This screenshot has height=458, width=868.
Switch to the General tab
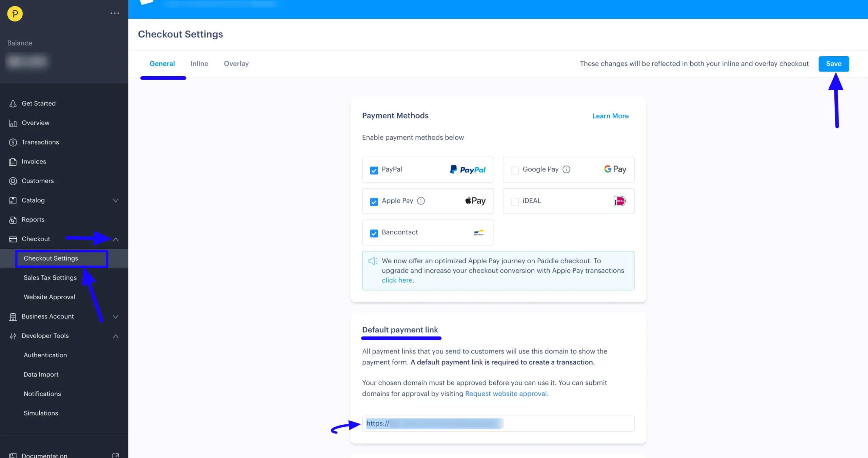tap(162, 64)
